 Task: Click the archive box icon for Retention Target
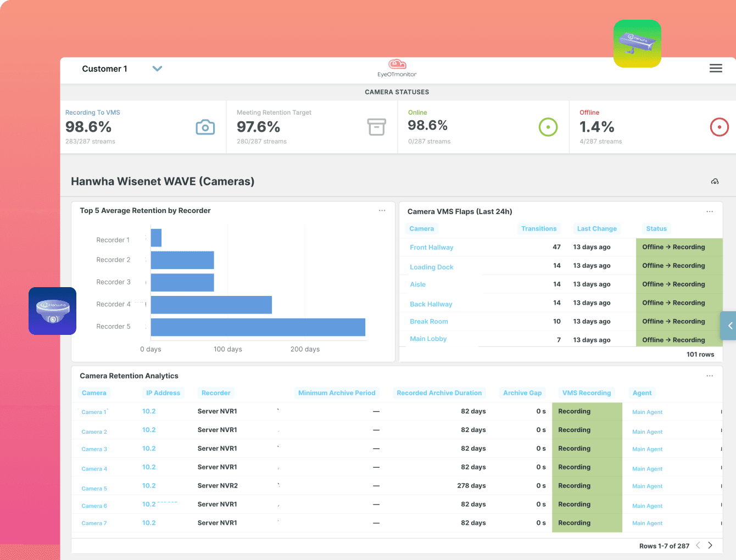point(377,127)
